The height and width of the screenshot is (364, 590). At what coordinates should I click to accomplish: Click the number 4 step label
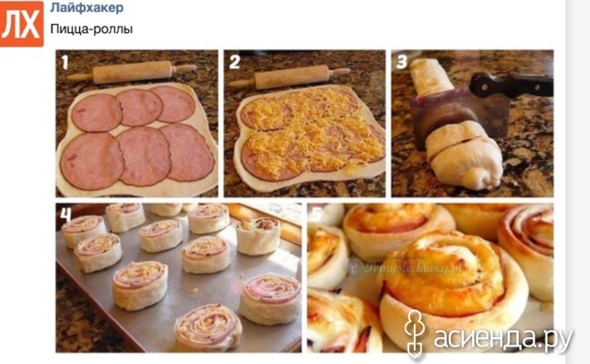point(65,215)
